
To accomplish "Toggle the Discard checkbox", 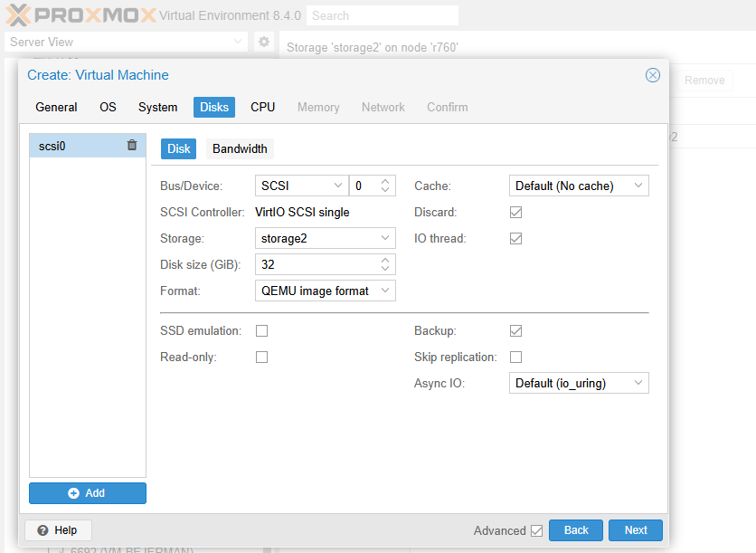I will tap(515, 213).
